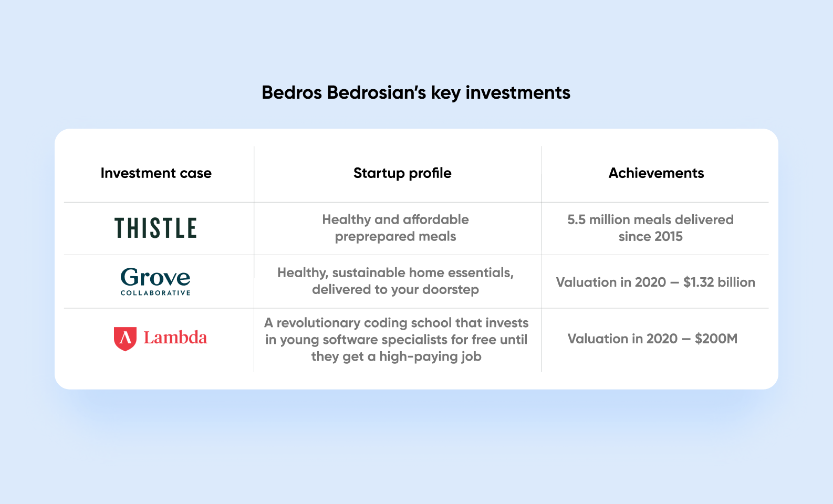This screenshot has width=833, height=504.
Task: Click Valuation in 2020 — $1.32 billion
Action: point(655,282)
